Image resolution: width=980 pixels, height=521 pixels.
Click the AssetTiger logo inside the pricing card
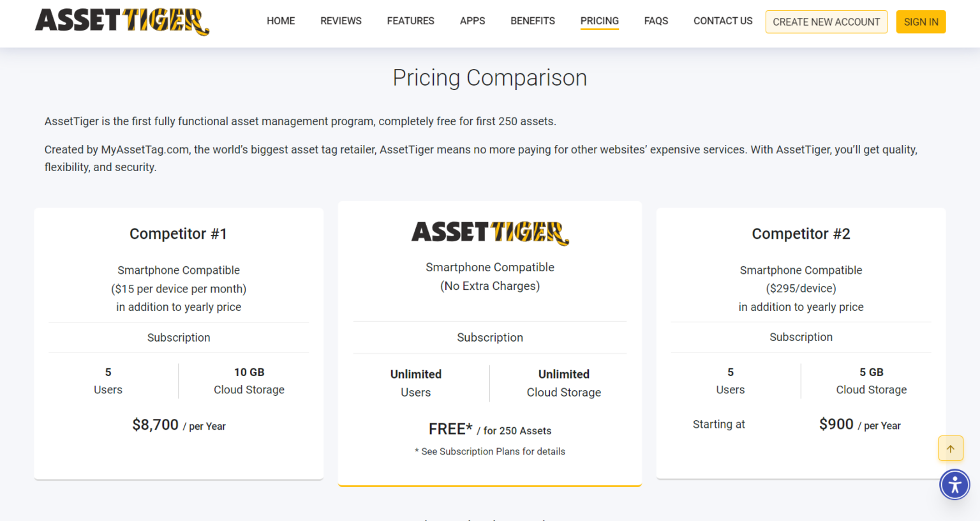click(x=490, y=232)
